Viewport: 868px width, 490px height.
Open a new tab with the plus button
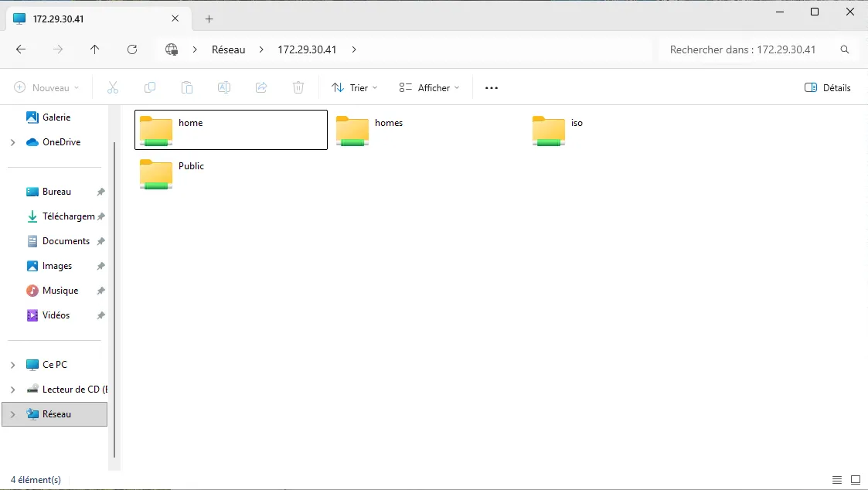pos(209,19)
